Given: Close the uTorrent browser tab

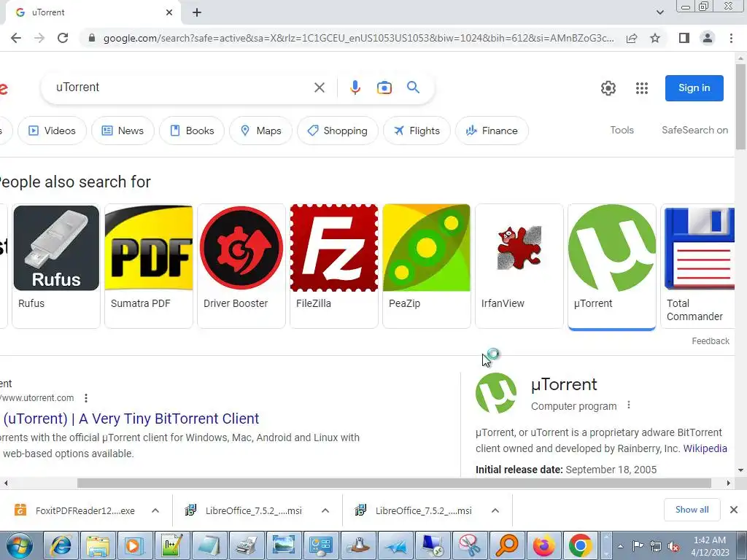Looking at the screenshot, I should coord(169,12).
